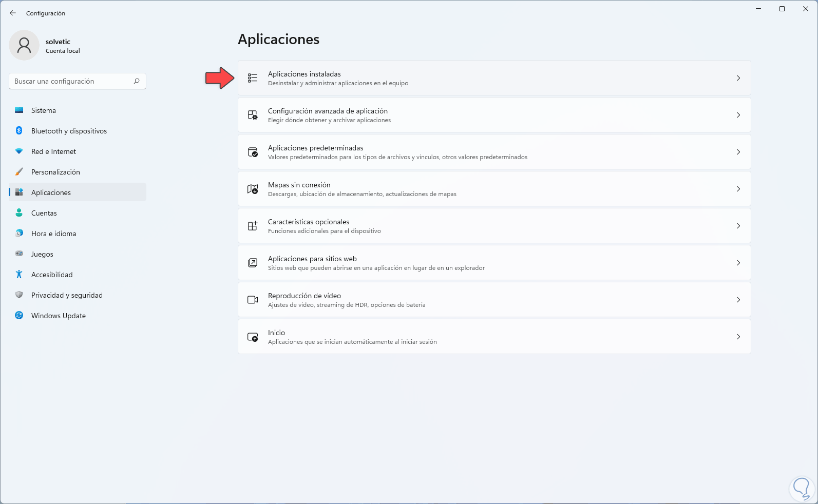Click the Windows Update sync icon
The width and height of the screenshot is (818, 504).
coord(19,316)
